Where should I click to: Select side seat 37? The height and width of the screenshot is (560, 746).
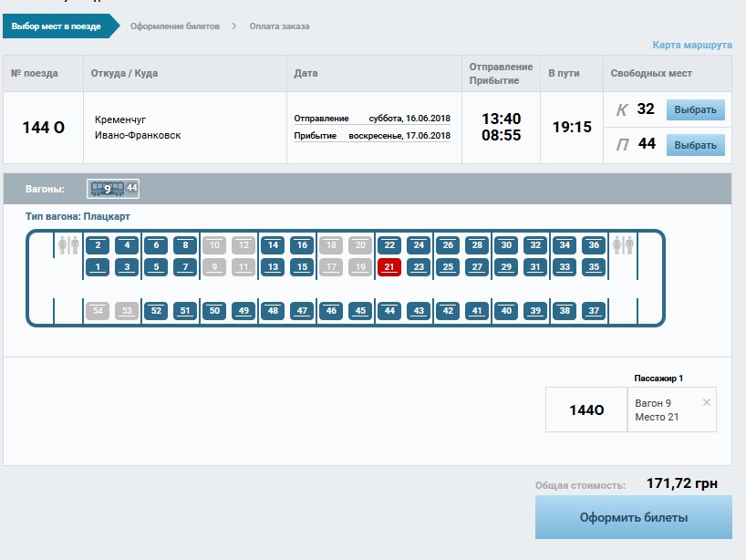coord(594,310)
